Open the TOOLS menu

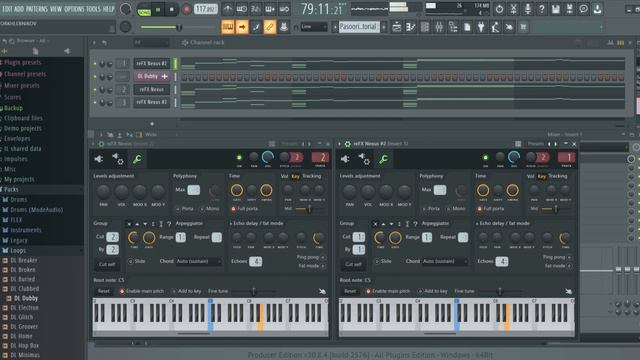click(93, 9)
